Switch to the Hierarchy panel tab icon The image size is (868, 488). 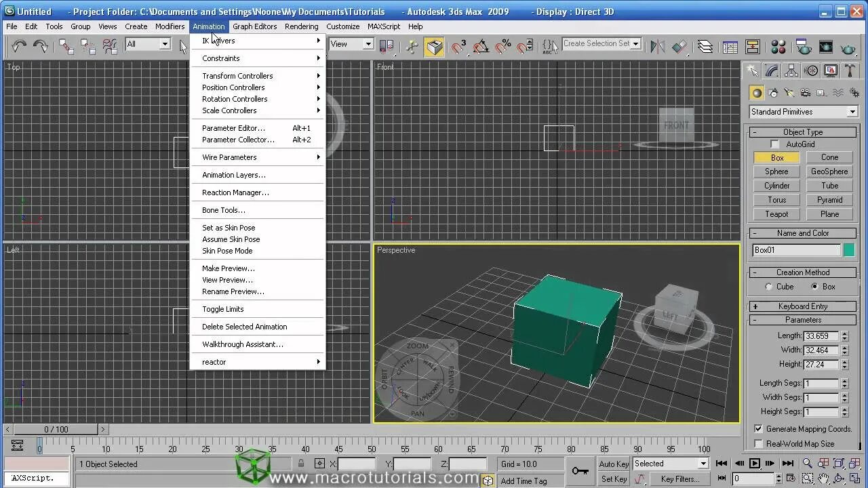click(791, 70)
